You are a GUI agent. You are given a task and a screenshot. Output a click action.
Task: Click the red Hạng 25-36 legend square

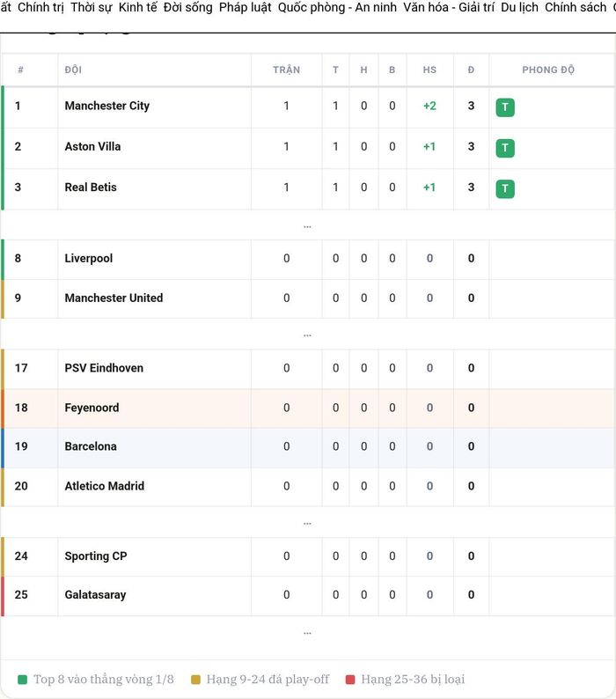point(350,680)
